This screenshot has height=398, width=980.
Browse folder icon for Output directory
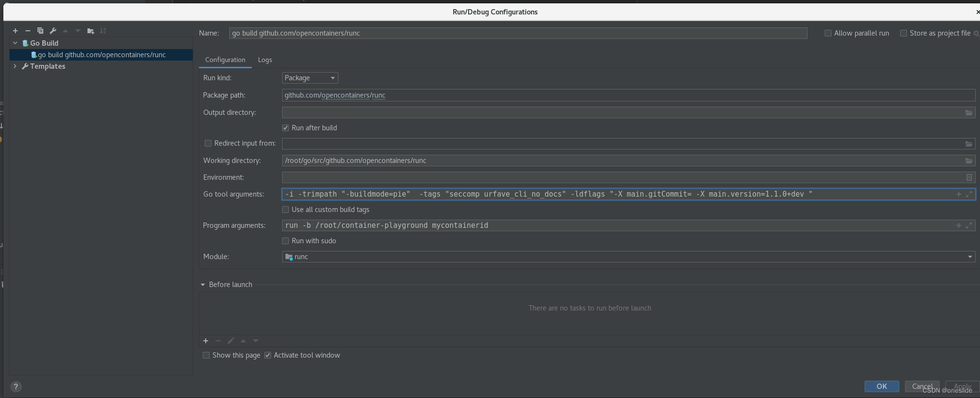[x=969, y=112]
